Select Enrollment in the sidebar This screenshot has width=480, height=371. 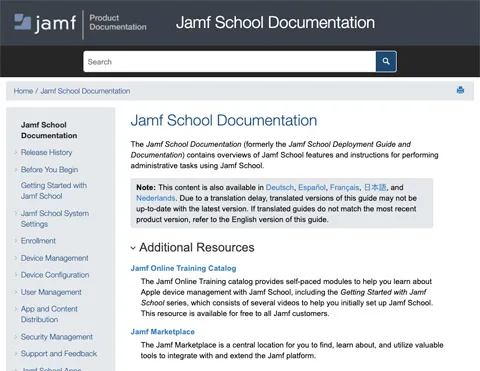[38, 241]
